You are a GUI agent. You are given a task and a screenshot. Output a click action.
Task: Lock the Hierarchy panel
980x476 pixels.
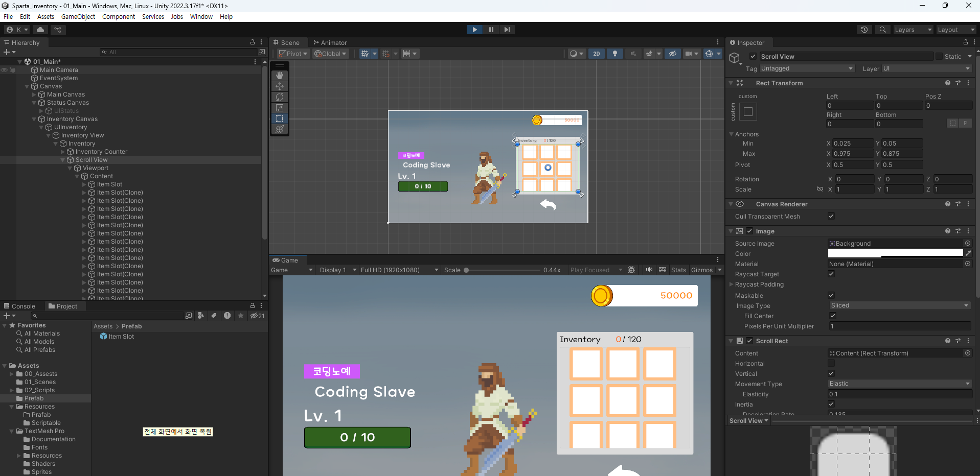tap(253, 42)
